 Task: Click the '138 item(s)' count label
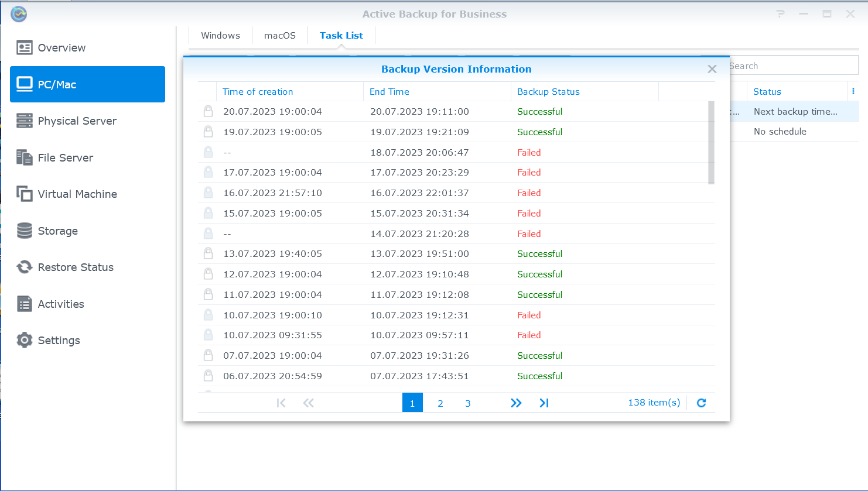coord(654,403)
